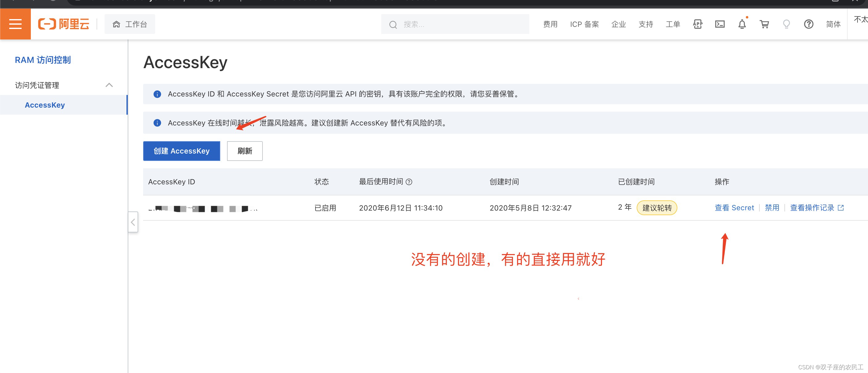Collapse the sidebar with the arrow handle

133,222
